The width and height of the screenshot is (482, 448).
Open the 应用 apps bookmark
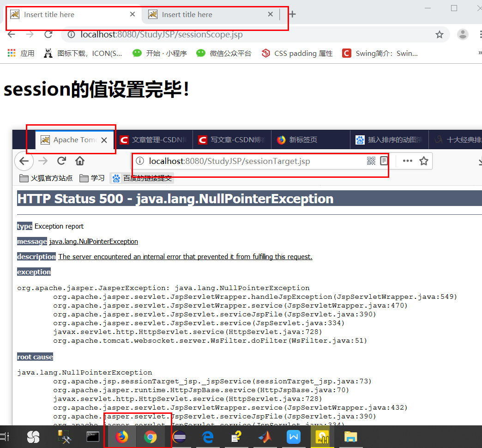click(21, 53)
